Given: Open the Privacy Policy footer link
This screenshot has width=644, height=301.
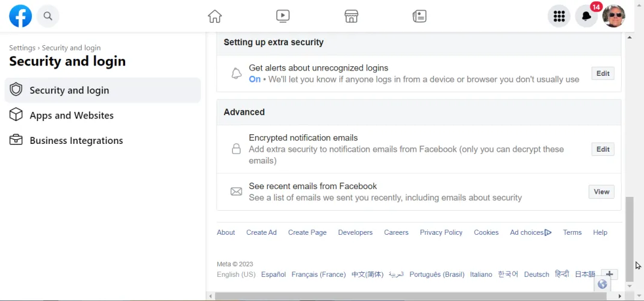Looking at the screenshot, I should (441, 232).
